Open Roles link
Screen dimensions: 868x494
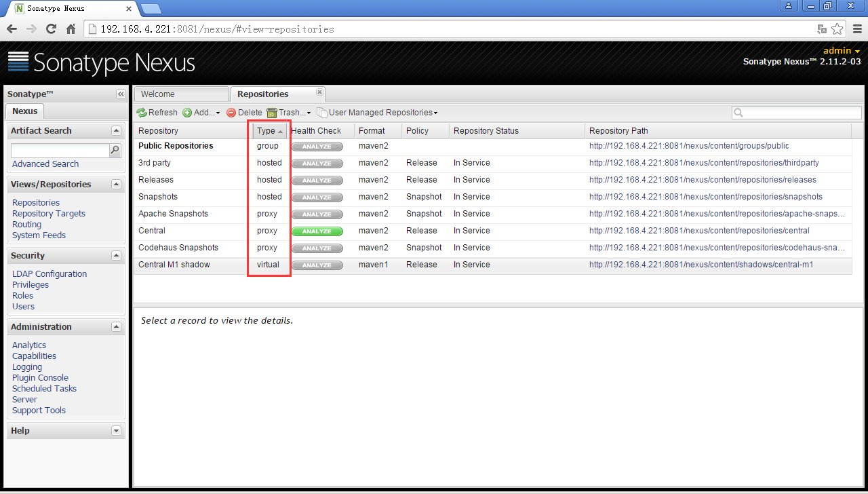[x=22, y=296]
